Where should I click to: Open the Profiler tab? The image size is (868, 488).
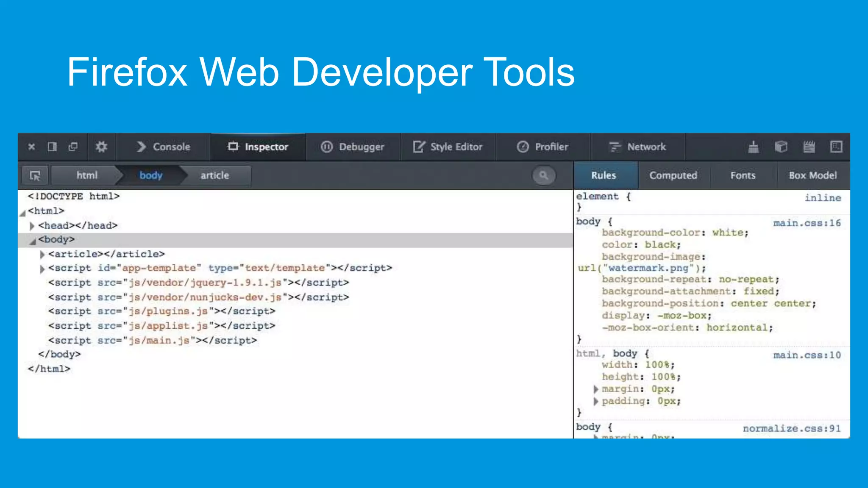click(543, 147)
